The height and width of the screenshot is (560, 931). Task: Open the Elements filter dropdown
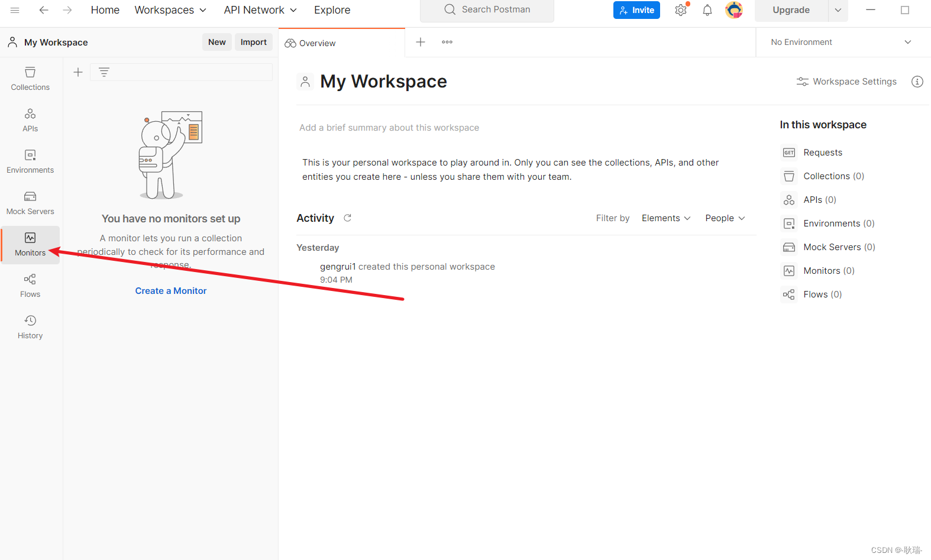click(666, 218)
